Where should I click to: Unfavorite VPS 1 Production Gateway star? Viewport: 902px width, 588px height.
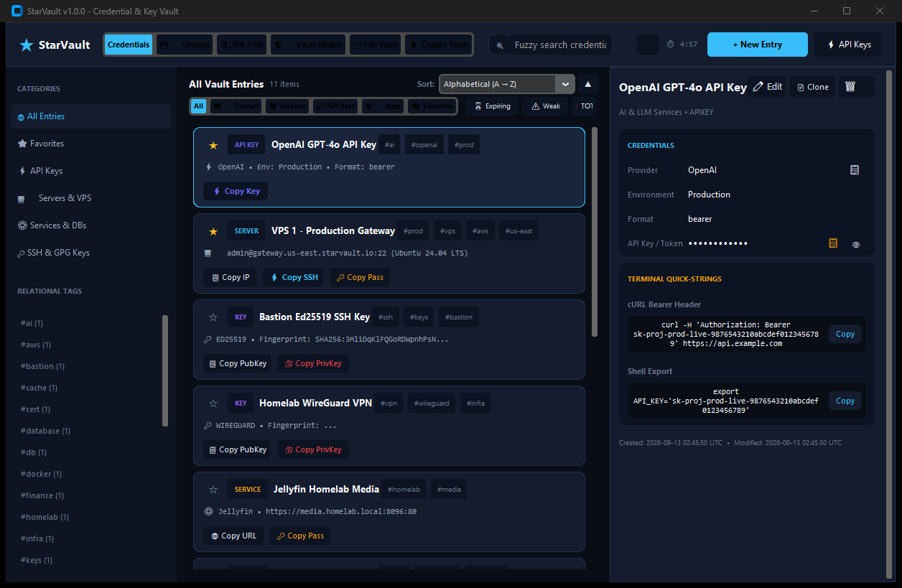tap(213, 231)
